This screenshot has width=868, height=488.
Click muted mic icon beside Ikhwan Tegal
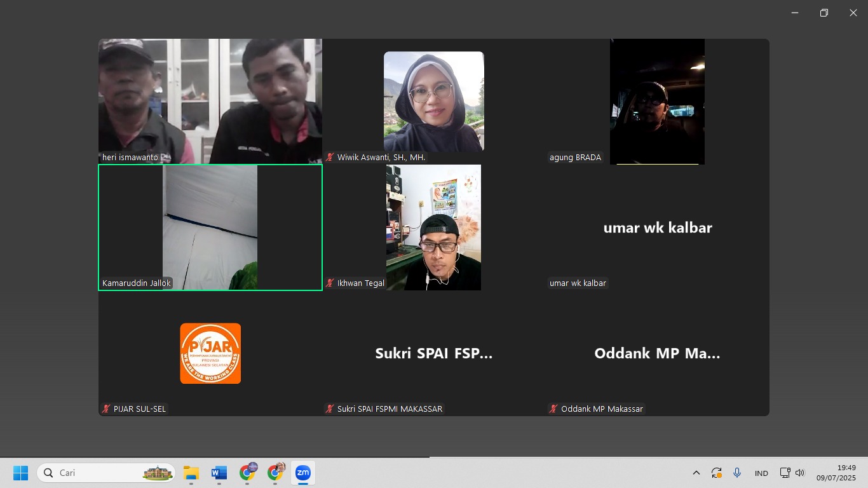[x=330, y=283]
